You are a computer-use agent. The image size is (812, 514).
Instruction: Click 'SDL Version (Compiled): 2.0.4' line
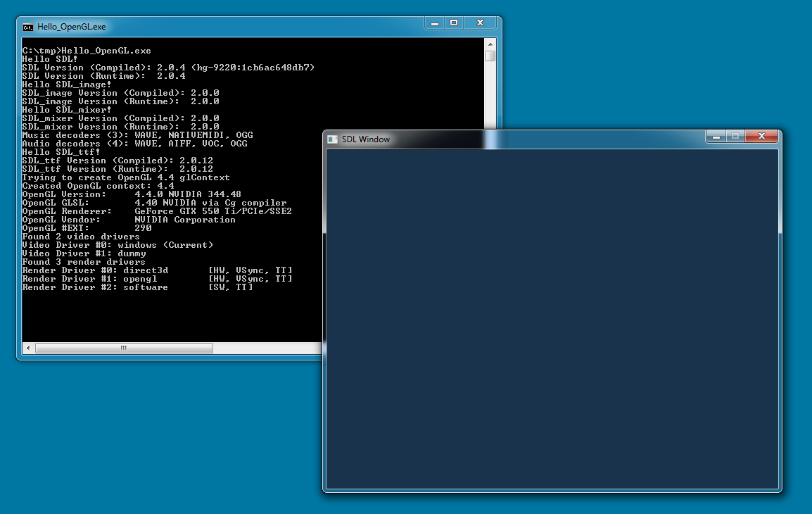[168, 68]
